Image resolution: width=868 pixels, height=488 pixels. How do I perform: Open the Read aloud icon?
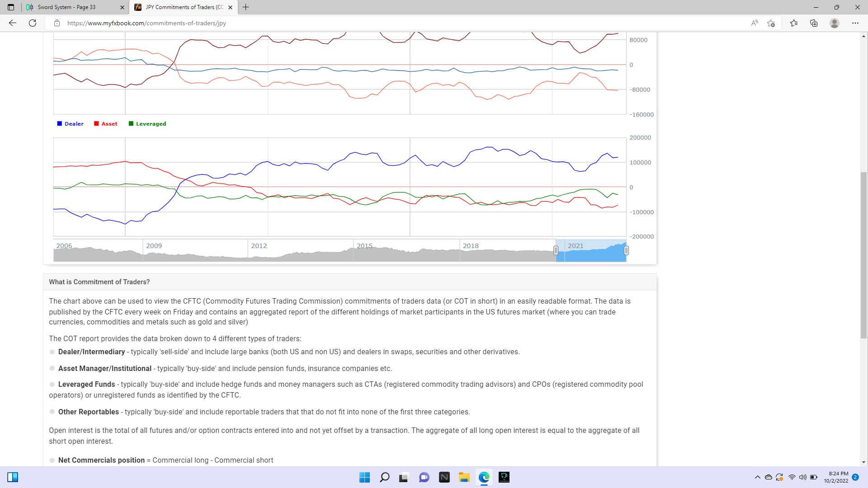[x=754, y=23]
